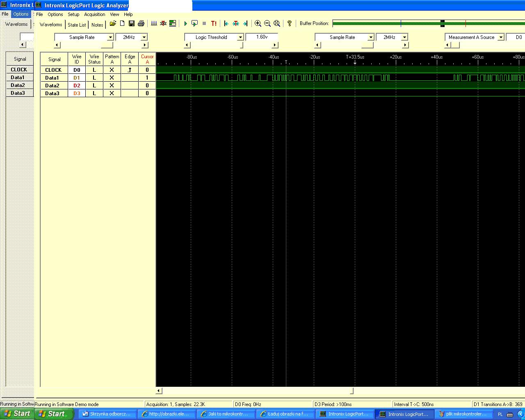This screenshot has width=525, height=420.
Task: Open the Help menu
Action: click(128, 14)
